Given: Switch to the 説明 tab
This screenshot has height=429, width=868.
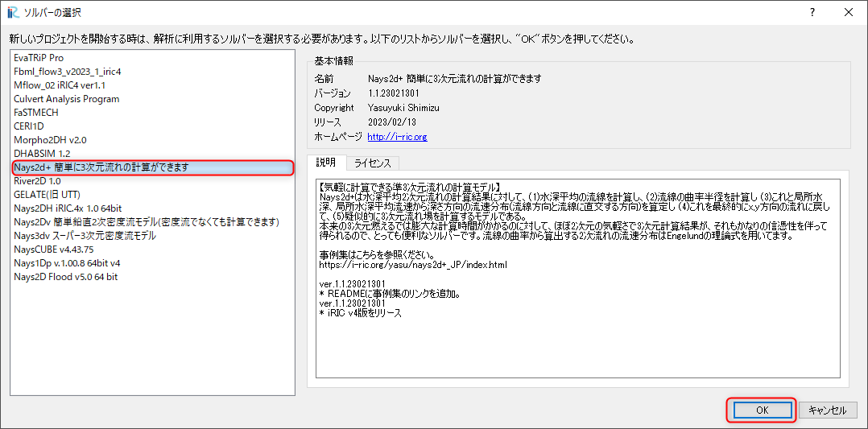Looking at the screenshot, I should [x=326, y=163].
